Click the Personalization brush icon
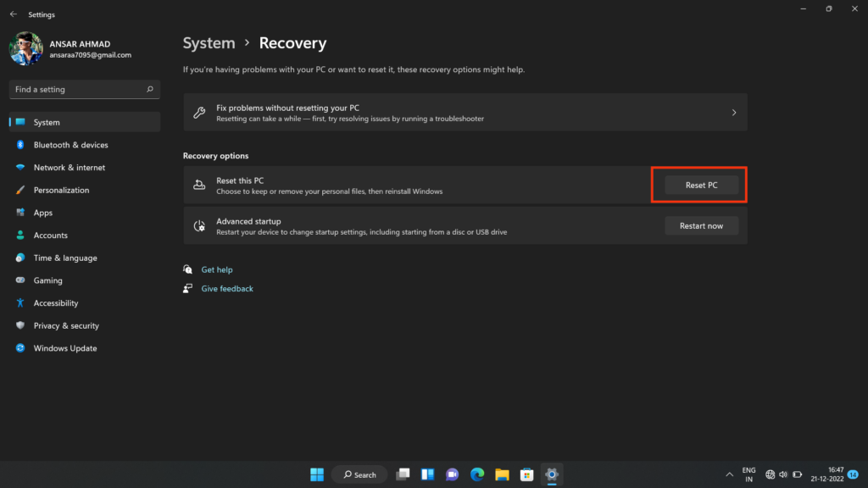Viewport: 868px width, 488px height. pyautogui.click(x=20, y=191)
